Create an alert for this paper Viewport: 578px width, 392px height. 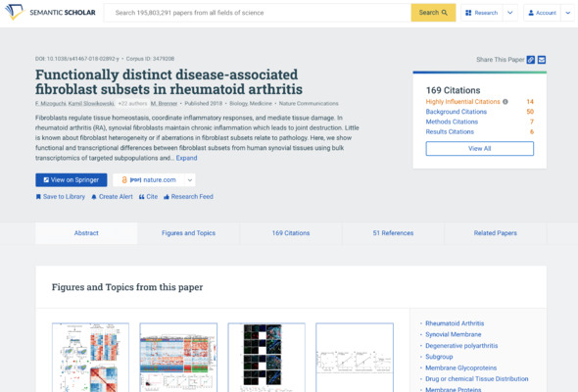112,197
